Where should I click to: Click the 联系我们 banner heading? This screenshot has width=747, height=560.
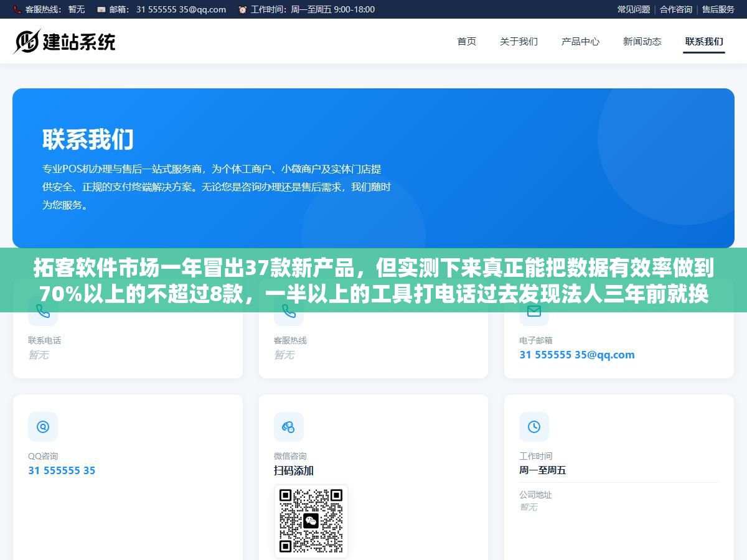click(88, 139)
